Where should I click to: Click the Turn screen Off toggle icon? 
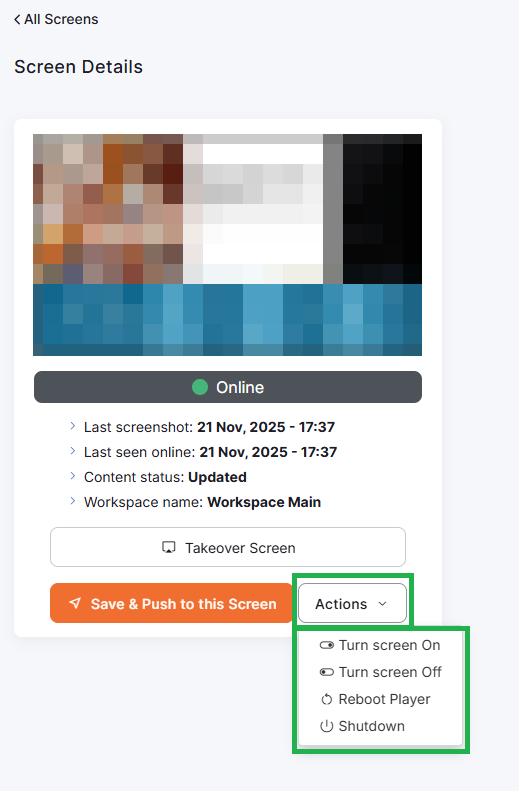[326, 672]
